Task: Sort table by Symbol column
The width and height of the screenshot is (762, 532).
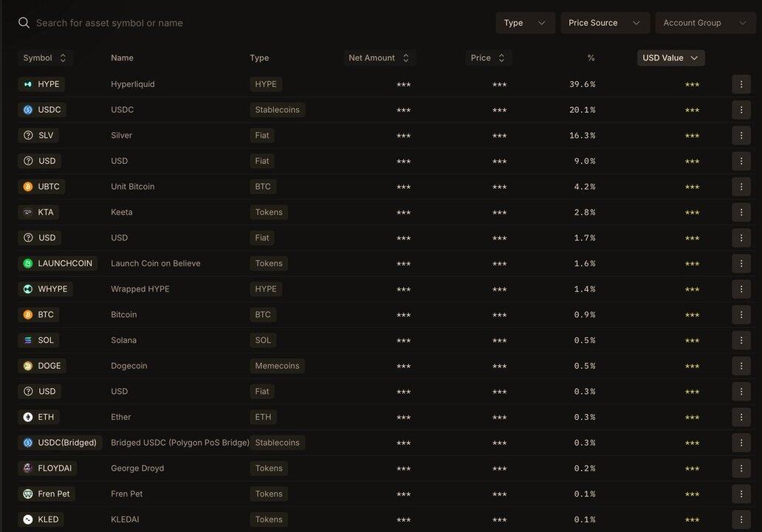Action: [x=45, y=58]
